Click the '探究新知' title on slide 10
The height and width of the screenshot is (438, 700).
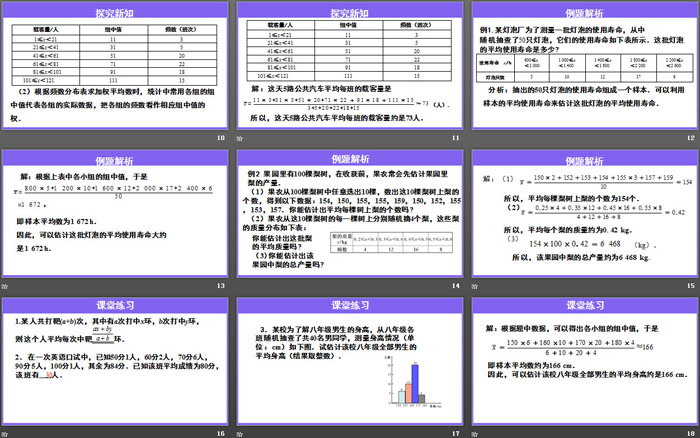click(x=115, y=13)
